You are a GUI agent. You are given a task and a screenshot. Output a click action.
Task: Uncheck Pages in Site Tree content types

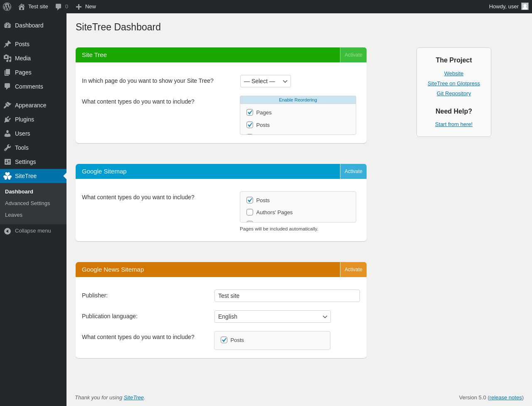(250, 112)
